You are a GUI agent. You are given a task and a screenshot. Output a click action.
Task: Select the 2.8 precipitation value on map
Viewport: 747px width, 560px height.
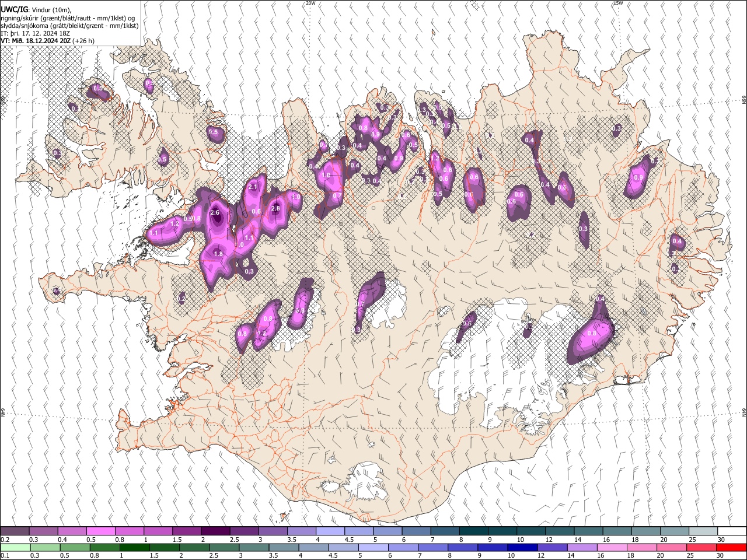pyautogui.click(x=276, y=208)
